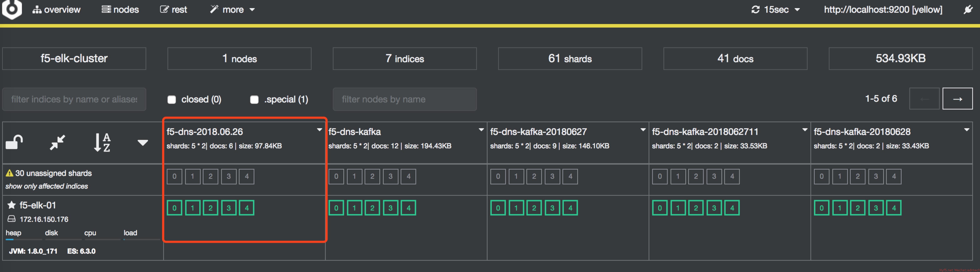This screenshot has width=980, height=272.
Task: Click the unlock shard allocation icon
Action: (14, 143)
